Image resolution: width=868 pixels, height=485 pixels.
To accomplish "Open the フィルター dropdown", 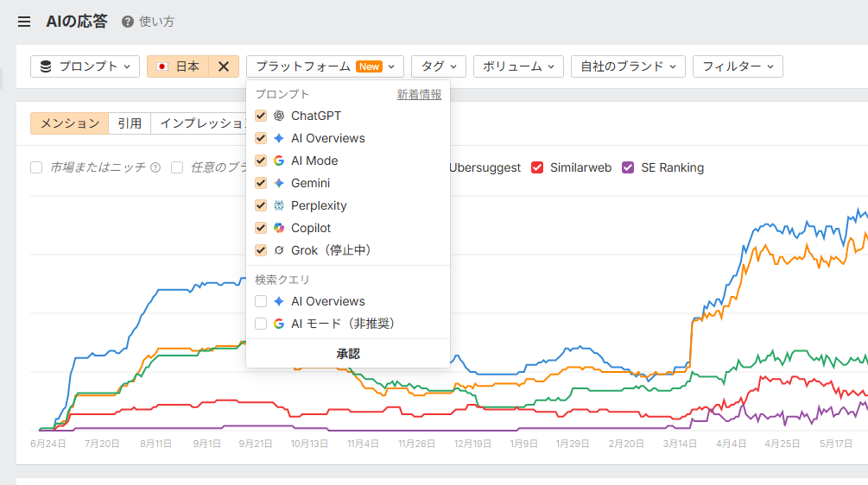I will pos(738,66).
